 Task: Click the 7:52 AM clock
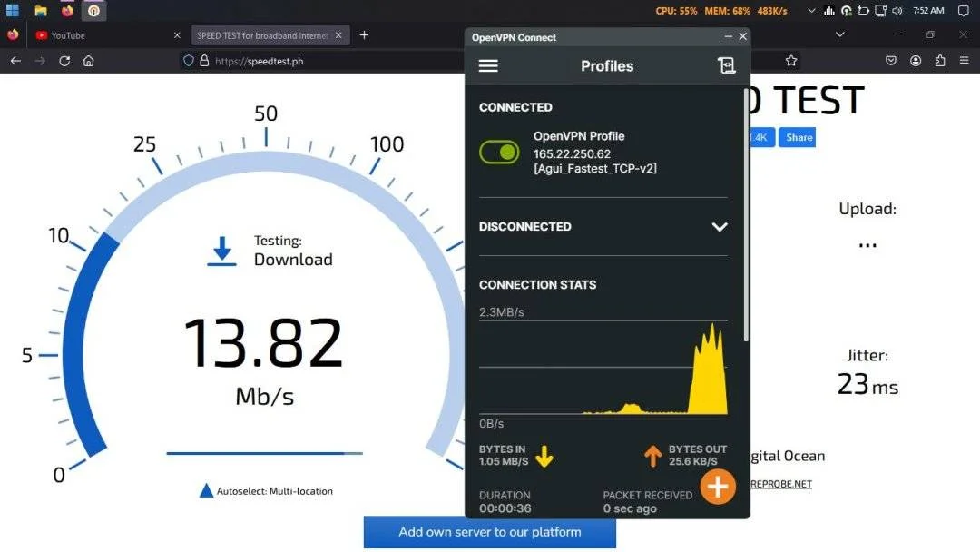coord(928,11)
